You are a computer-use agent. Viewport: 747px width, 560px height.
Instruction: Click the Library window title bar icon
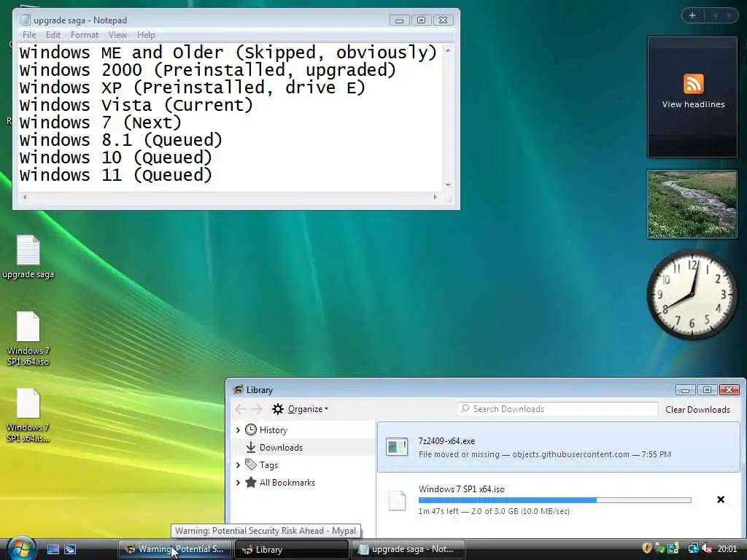coord(238,389)
